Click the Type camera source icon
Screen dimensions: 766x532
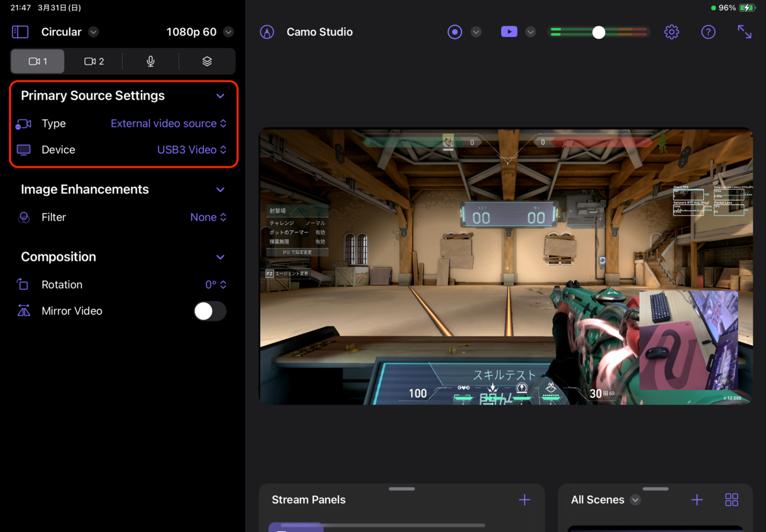(24, 124)
